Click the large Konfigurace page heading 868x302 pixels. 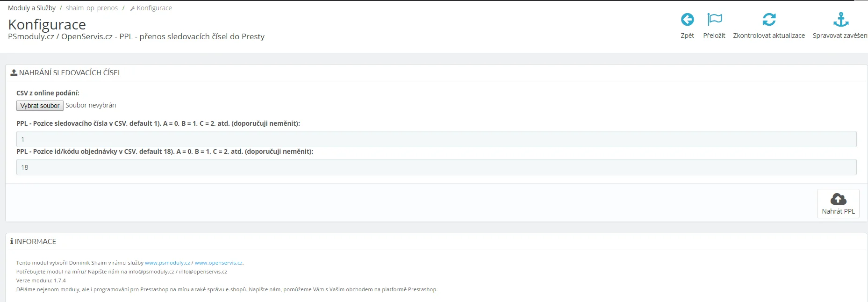47,24
